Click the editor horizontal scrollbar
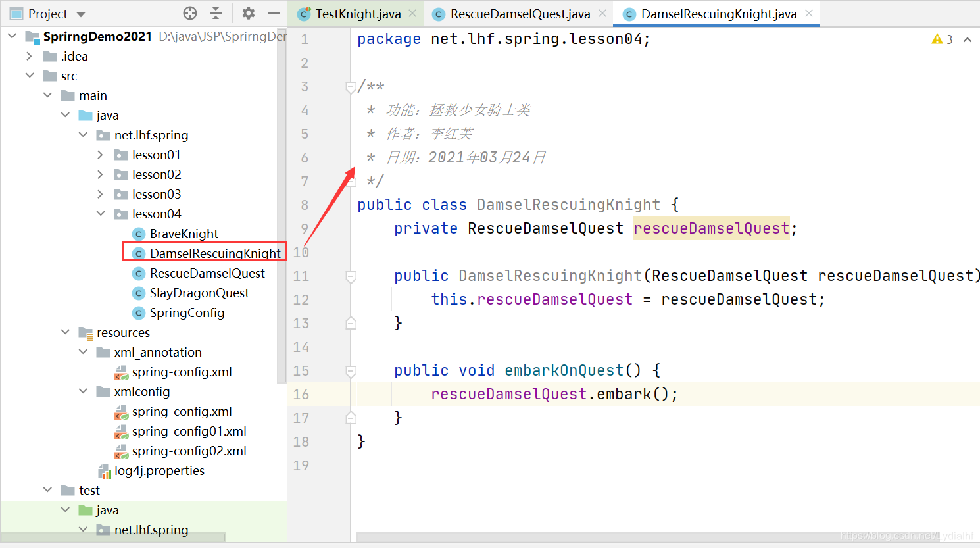The width and height of the screenshot is (980, 548). (648, 537)
